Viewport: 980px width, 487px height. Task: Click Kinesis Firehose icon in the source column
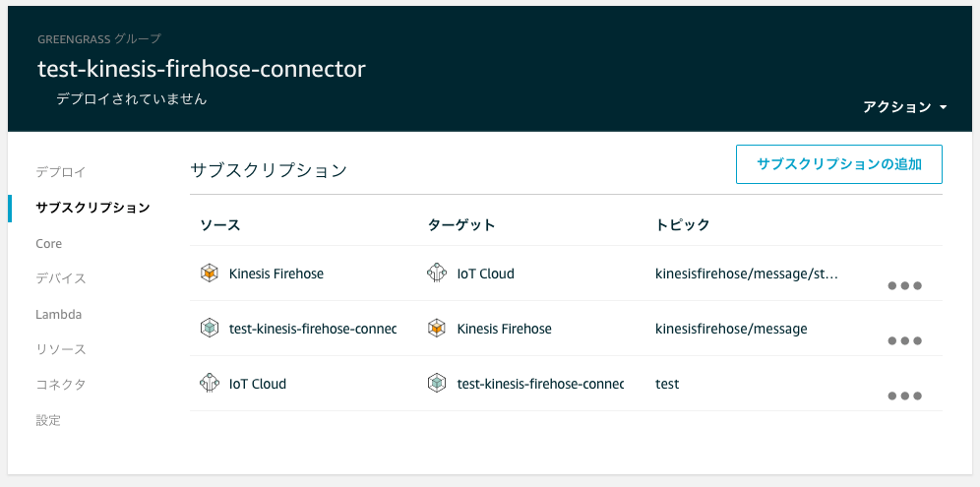pyautogui.click(x=210, y=274)
